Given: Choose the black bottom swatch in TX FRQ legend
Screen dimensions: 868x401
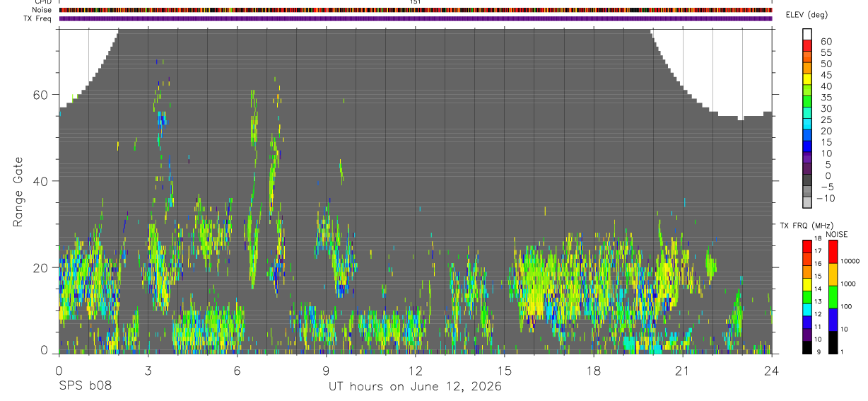Looking at the screenshot, I should (x=807, y=349).
